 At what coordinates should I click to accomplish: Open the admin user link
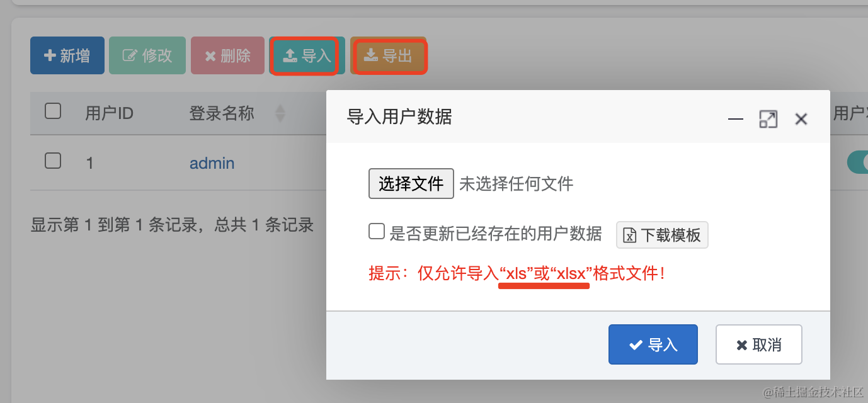(x=212, y=163)
